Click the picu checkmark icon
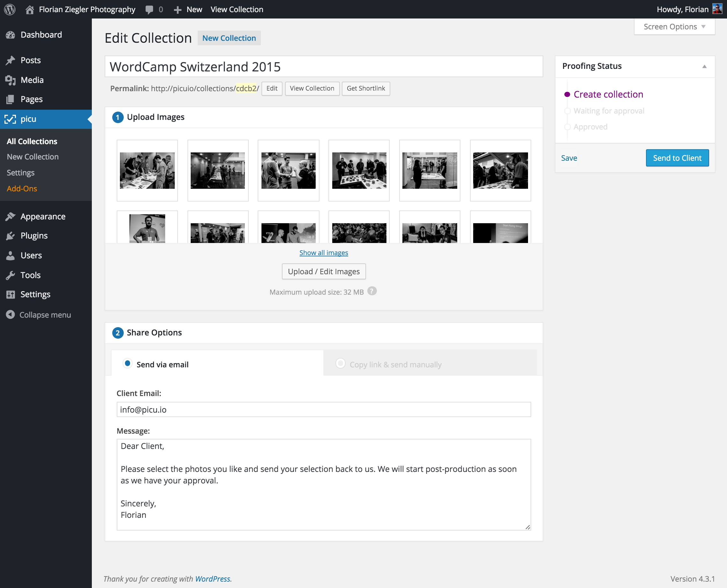 click(x=10, y=119)
